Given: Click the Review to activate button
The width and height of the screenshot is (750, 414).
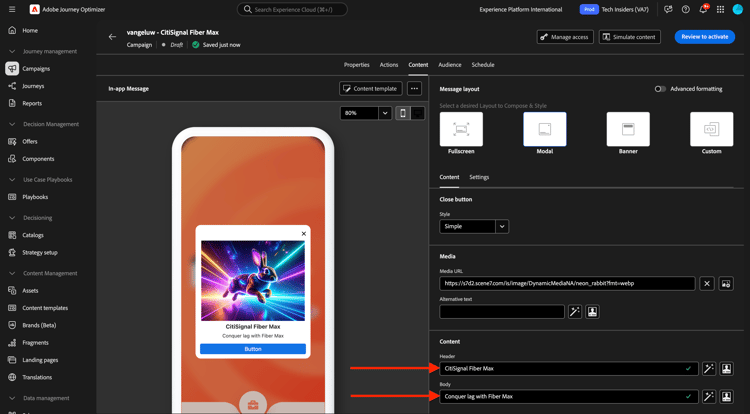Looking at the screenshot, I should [704, 37].
